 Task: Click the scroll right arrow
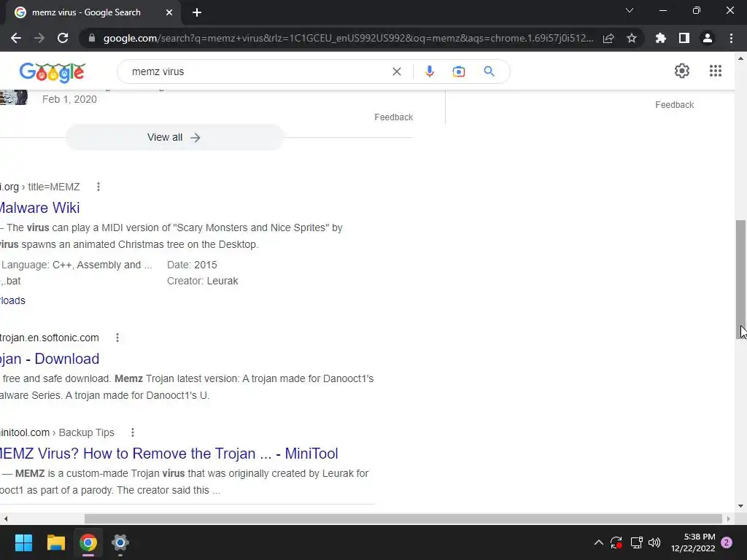click(729, 518)
